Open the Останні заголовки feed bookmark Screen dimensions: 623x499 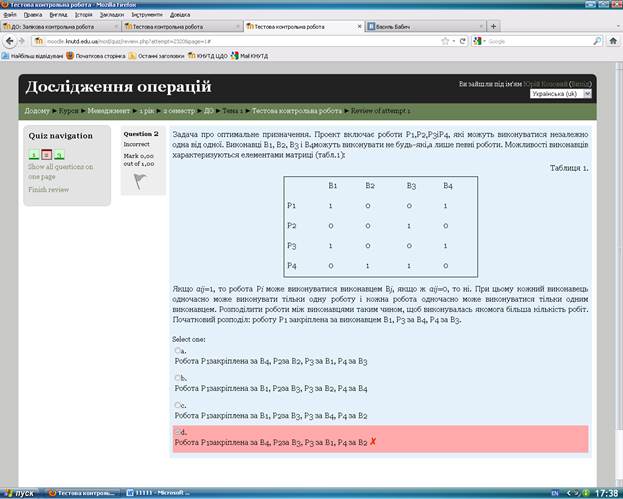pos(157,56)
